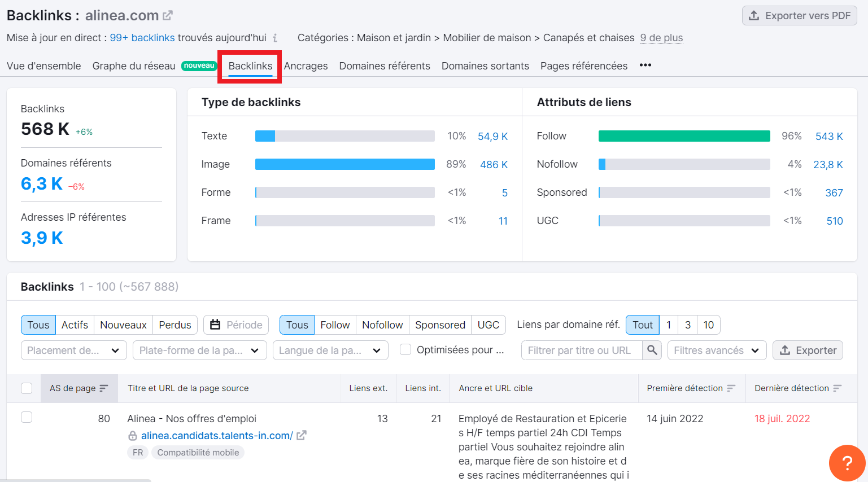The image size is (868, 482).
Task: Open external link icon next to alinea.candidats.talents-in.com
Action: [302, 435]
